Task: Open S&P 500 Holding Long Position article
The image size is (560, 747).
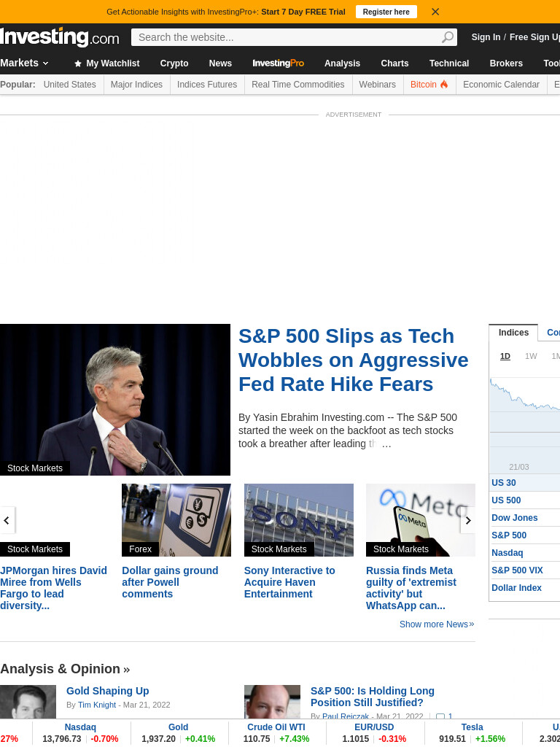Action: click(x=373, y=697)
